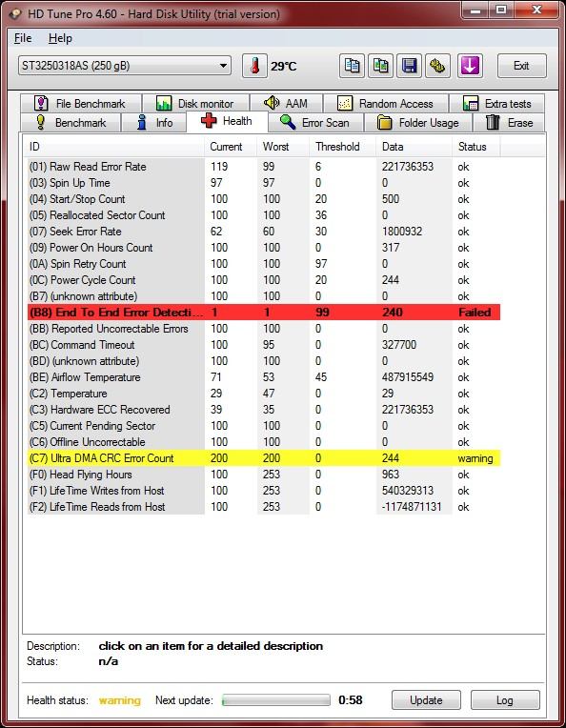566x728 pixels.
Task: Sort by the Current column header
Action: (x=231, y=147)
